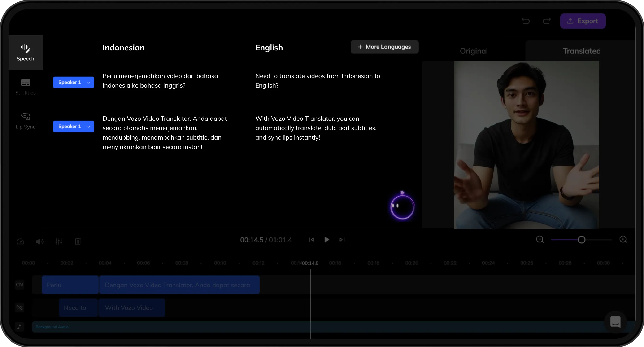Zoom out the timeline
644x347 pixels.
pos(540,239)
